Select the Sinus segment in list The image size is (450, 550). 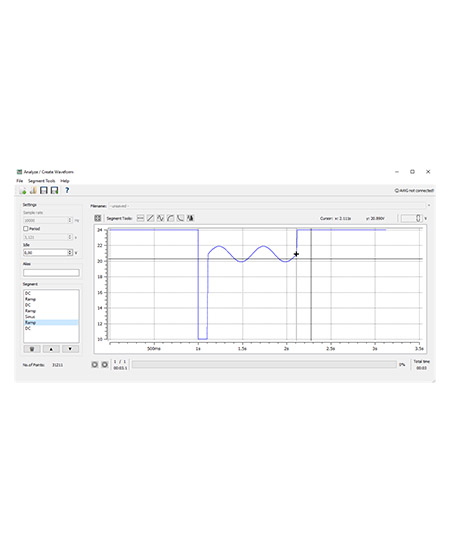pos(51,317)
